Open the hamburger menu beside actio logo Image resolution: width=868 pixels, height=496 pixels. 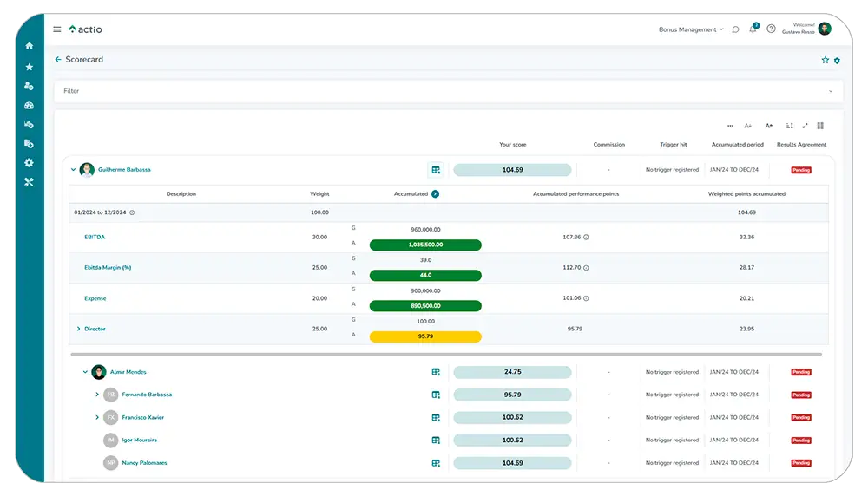(x=57, y=29)
